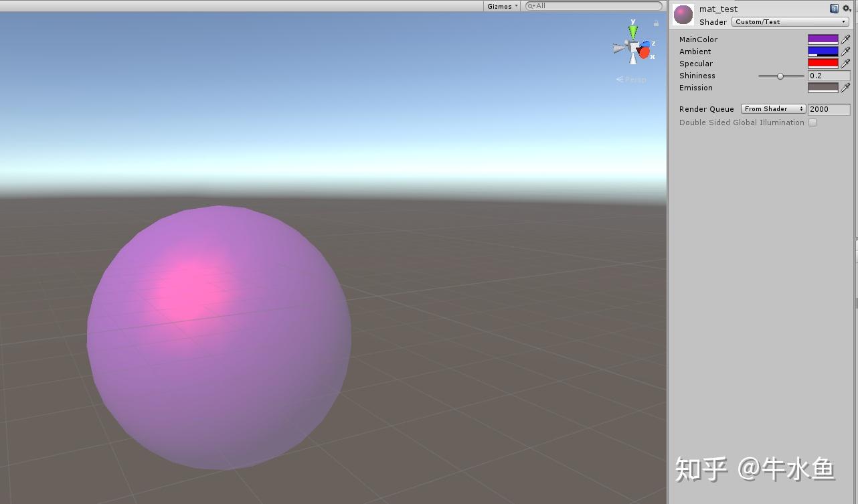
Task: Toggle Persp to orthographic view
Action: click(x=630, y=79)
